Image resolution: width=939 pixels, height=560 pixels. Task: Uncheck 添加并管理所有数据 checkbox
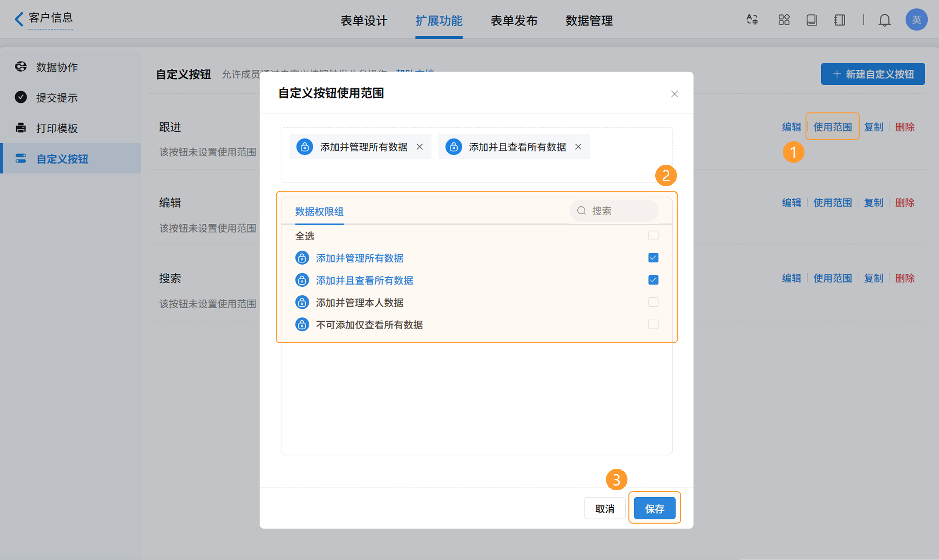click(x=653, y=258)
